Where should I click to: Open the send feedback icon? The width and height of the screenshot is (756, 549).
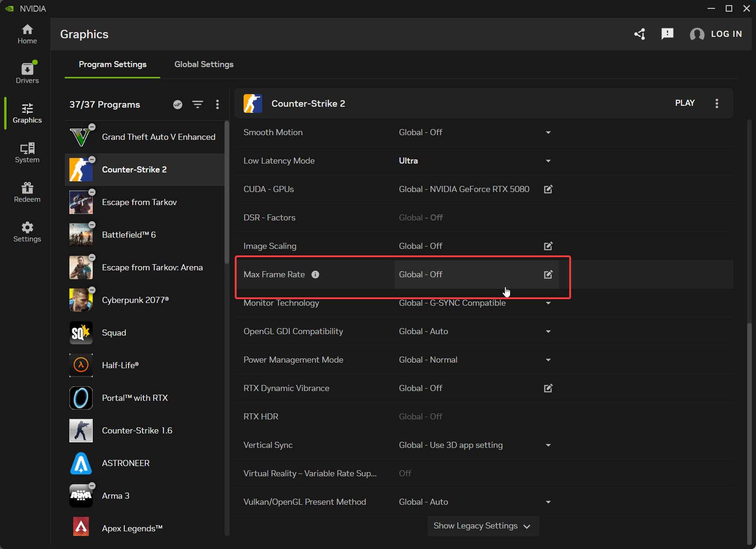coord(667,34)
